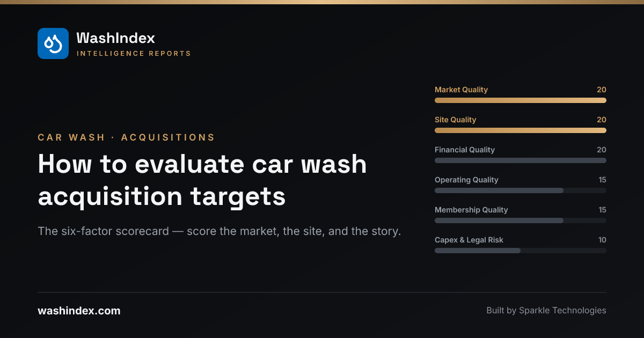Click the score 10 next to Capex & Legal Risk
The image size is (644, 338).
click(x=602, y=240)
